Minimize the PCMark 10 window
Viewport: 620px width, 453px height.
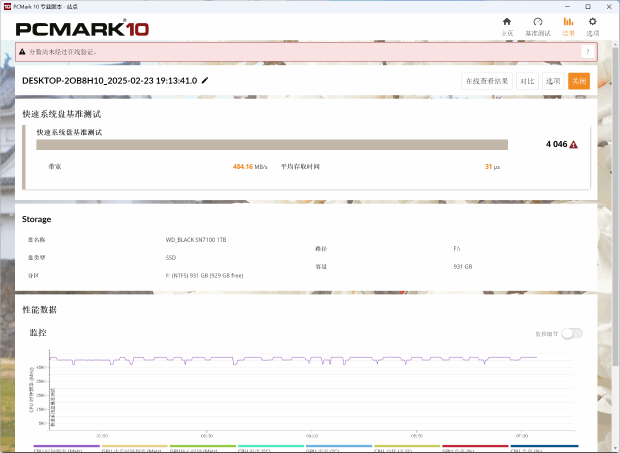pyautogui.click(x=568, y=7)
